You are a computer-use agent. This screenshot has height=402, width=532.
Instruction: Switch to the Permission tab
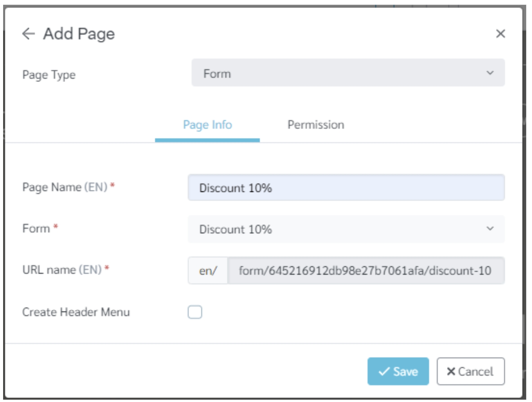316,125
